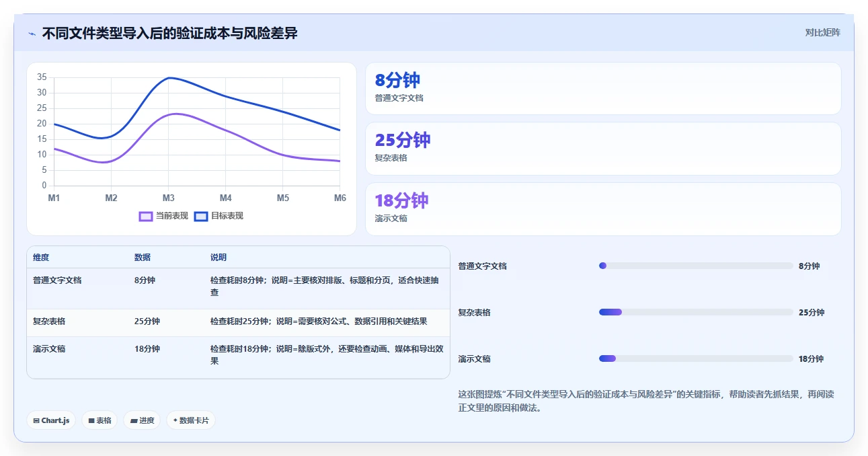This screenshot has width=868, height=456.
Task: Click the 普通文字文档 label beside its progress bar
Action: (483, 266)
